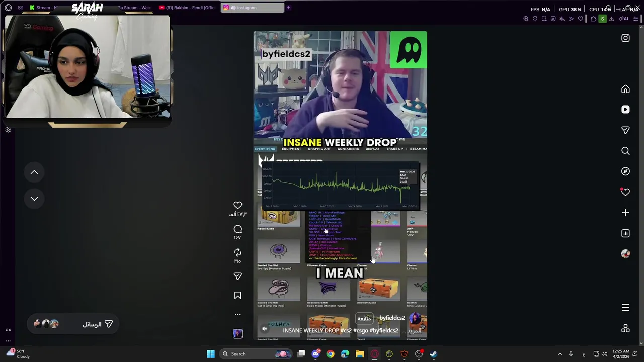This screenshot has width=644, height=362.
Task: Open Task View on taskbar
Action: click(301, 354)
